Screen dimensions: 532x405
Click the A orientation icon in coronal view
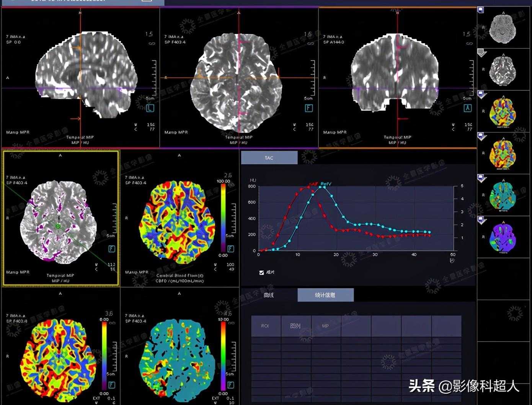tap(467, 108)
